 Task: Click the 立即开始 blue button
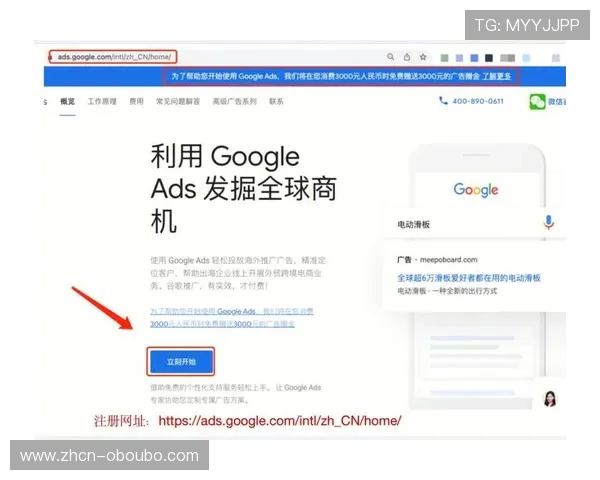tap(181, 362)
